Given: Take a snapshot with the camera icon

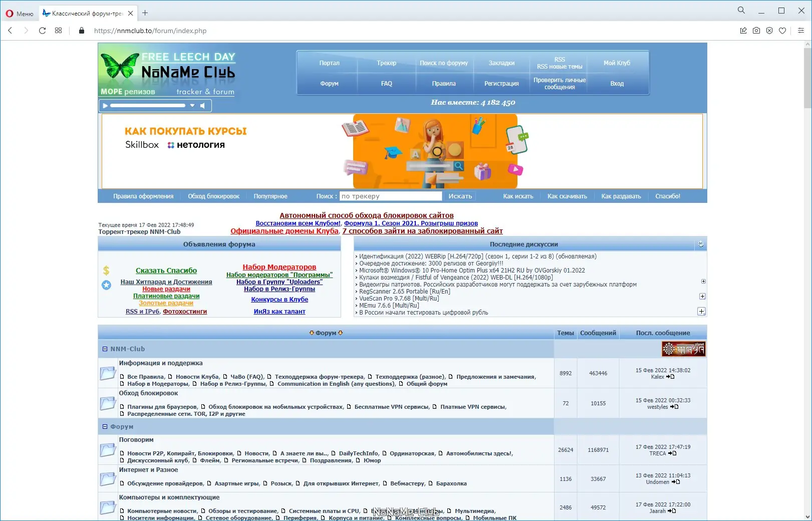Looking at the screenshot, I should click(756, 31).
